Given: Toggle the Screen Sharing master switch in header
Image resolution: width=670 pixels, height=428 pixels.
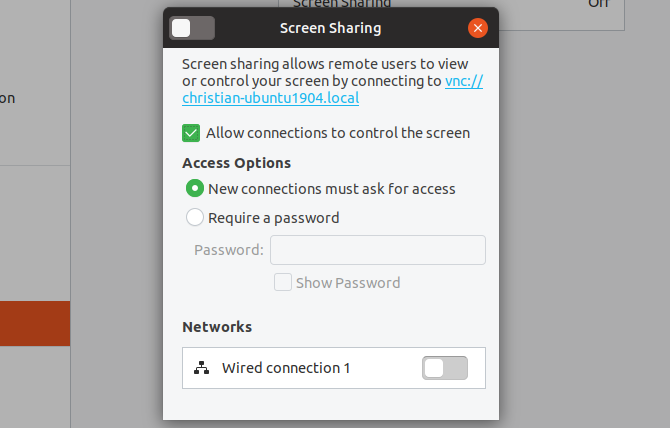Looking at the screenshot, I should 192,28.
